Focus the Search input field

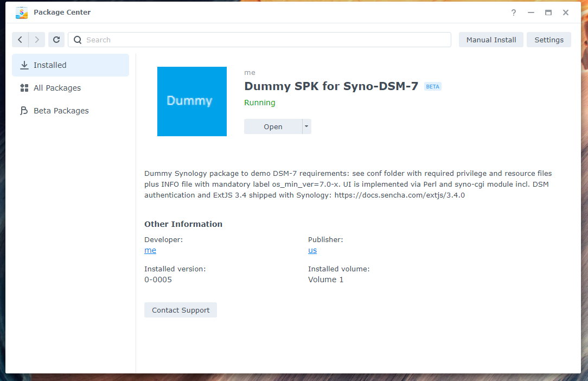point(259,40)
